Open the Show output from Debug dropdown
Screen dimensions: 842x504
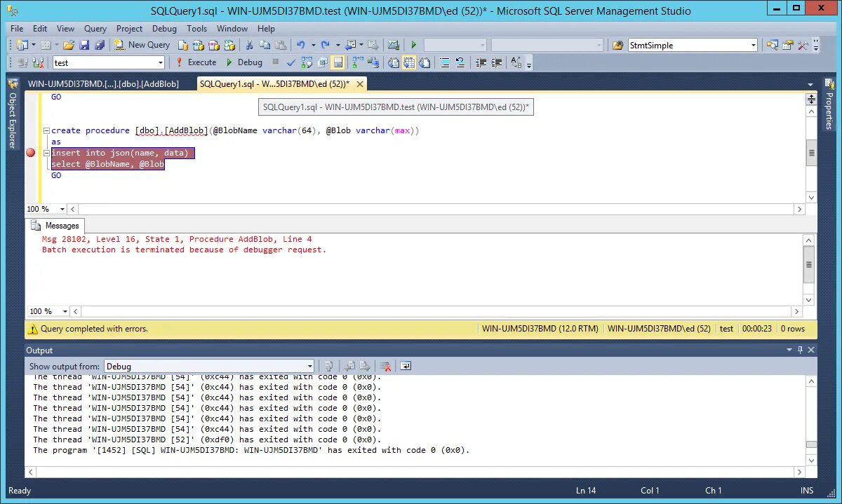tap(209, 366)
